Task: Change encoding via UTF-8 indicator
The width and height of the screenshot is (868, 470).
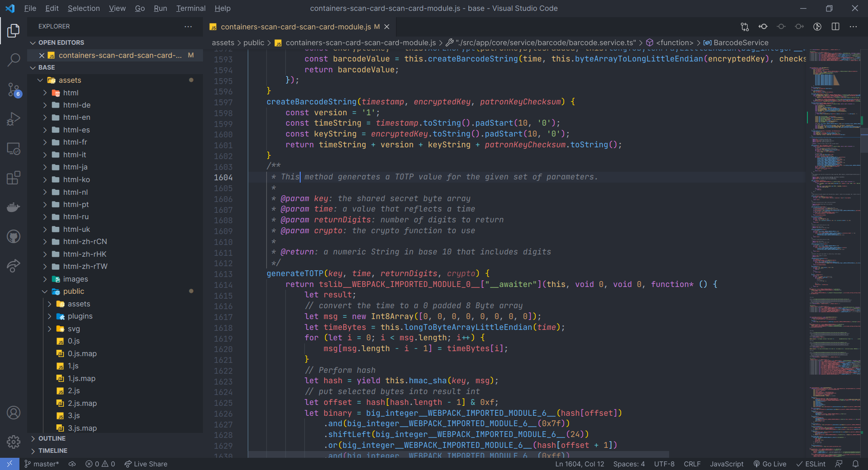Action: 664,464
